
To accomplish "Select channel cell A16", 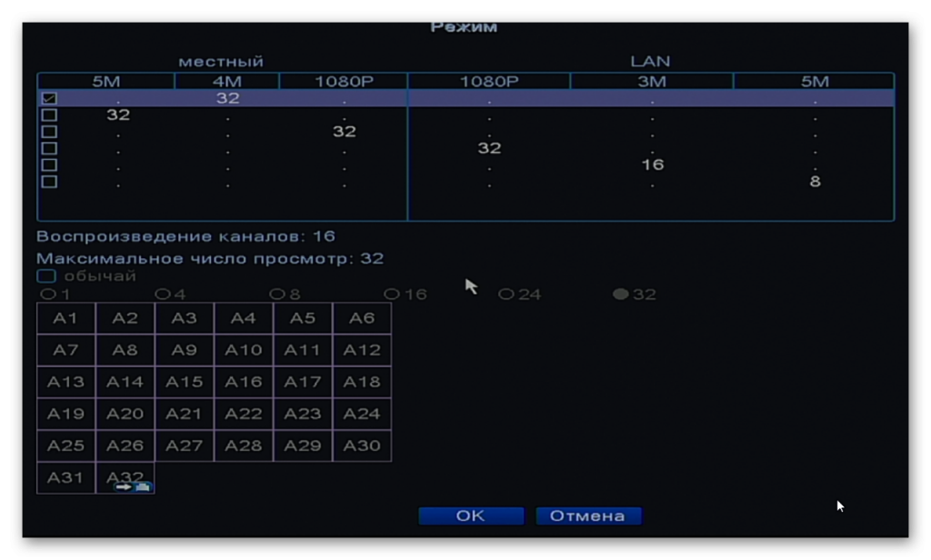I will (x=244, y=382).
